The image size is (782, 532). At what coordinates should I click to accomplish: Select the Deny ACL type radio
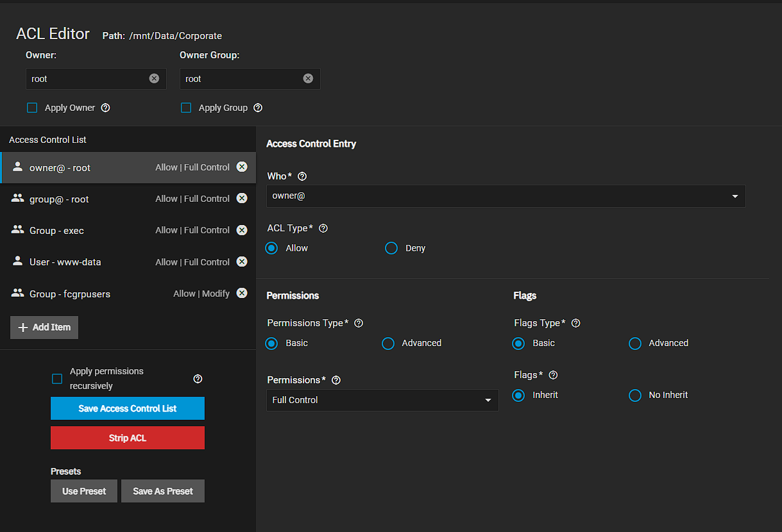391,248
